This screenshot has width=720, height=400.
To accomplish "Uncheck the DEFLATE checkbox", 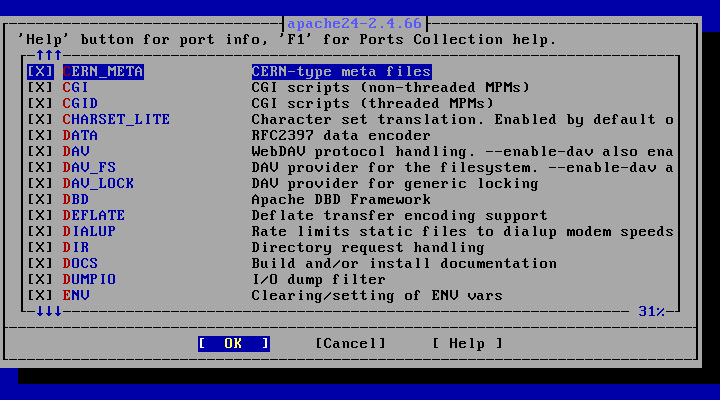I will [x=40, y=216].
